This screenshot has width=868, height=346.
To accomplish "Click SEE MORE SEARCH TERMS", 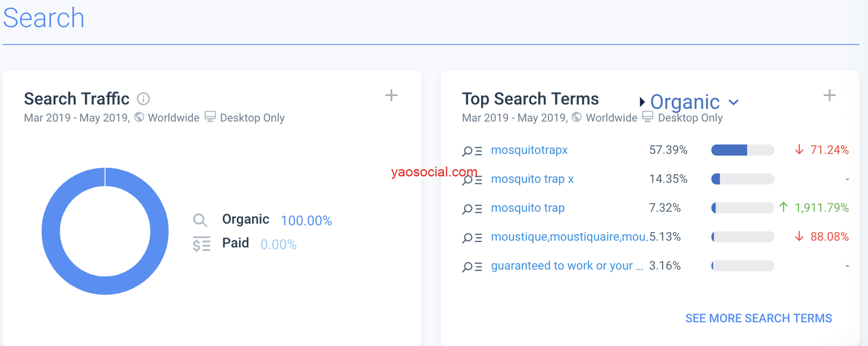I will [x=758, y=318].
